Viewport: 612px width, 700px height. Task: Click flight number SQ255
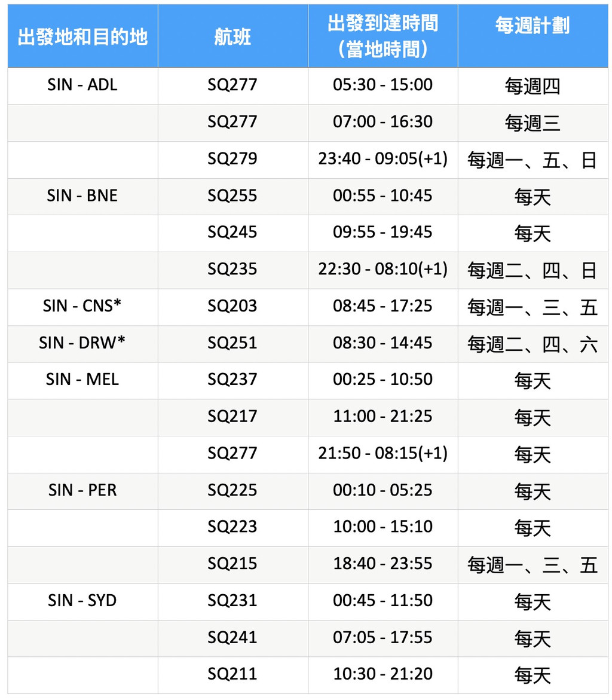(232, 197)
